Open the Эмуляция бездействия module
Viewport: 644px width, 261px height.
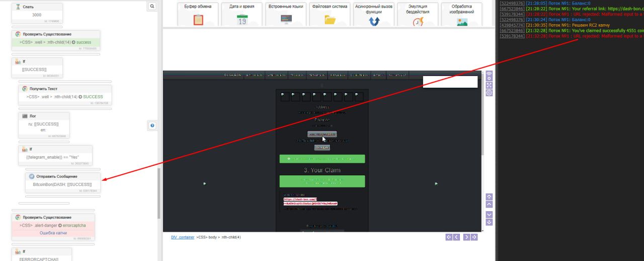[x=418, y=14]
